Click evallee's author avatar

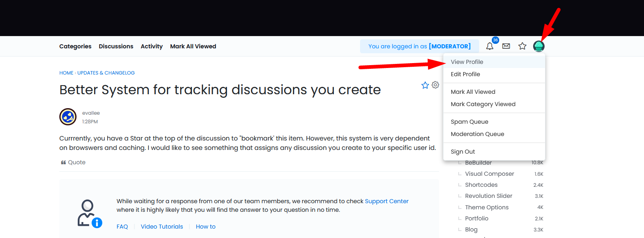click(x=68, y=117)
